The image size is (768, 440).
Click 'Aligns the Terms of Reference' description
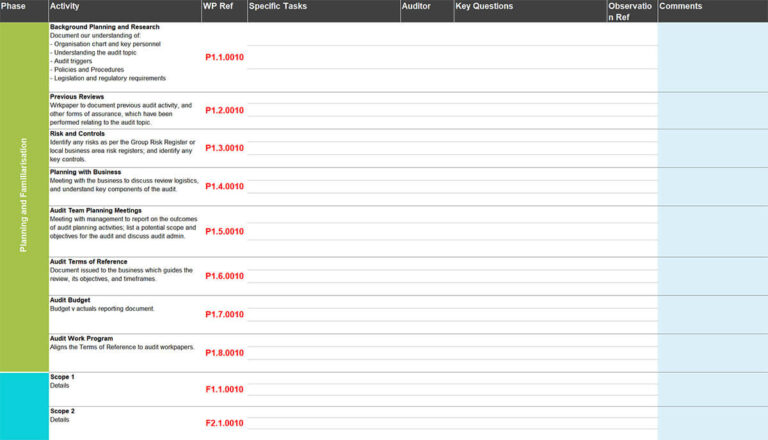[122, 347]
